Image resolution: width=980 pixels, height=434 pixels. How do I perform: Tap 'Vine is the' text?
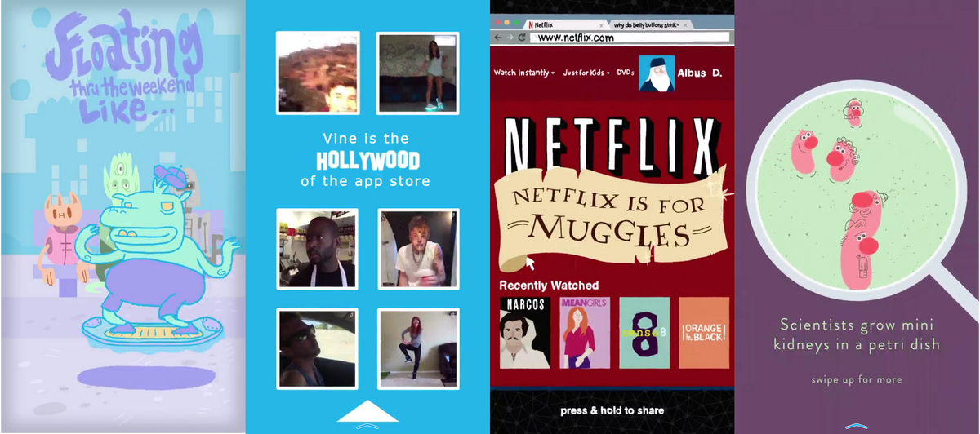point(366,138)
